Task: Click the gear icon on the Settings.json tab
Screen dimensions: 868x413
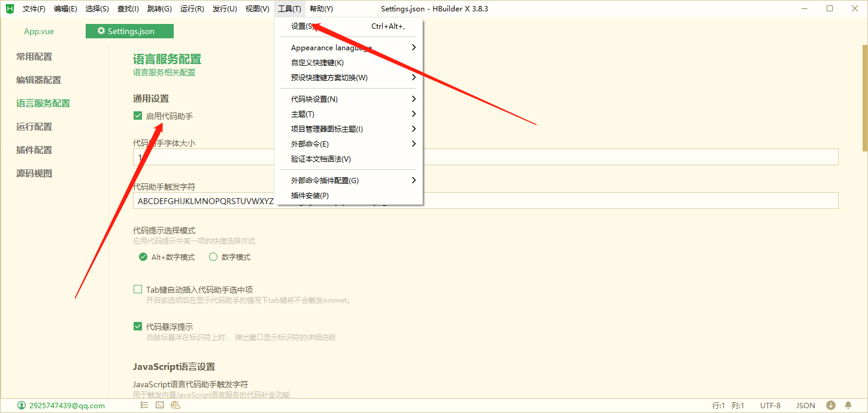Action: click(x=101, y=30)
